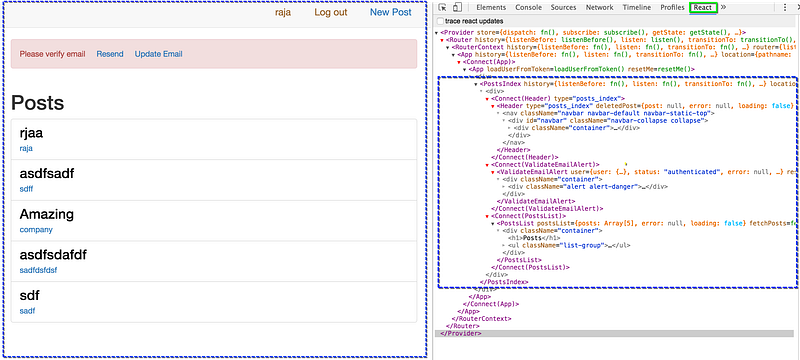This screenshot has height=360, width=800.
Task: Expand the div className="alert alert-danger" node
Action: pyautogui.click(x=504, y=187)
